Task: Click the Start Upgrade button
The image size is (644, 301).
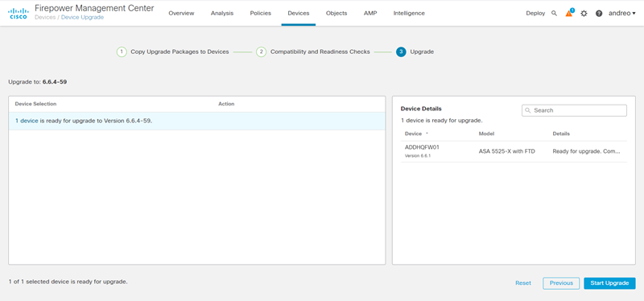Action: click(x=609, y=283)
